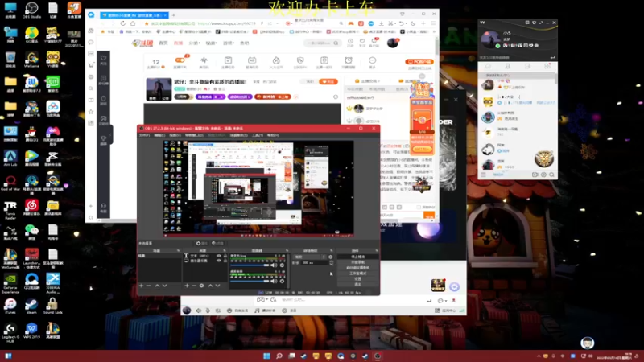This screenshot has height=362, width=644.
Task: Click the Windows Start button on taskbar
Action: coord(266,356)
